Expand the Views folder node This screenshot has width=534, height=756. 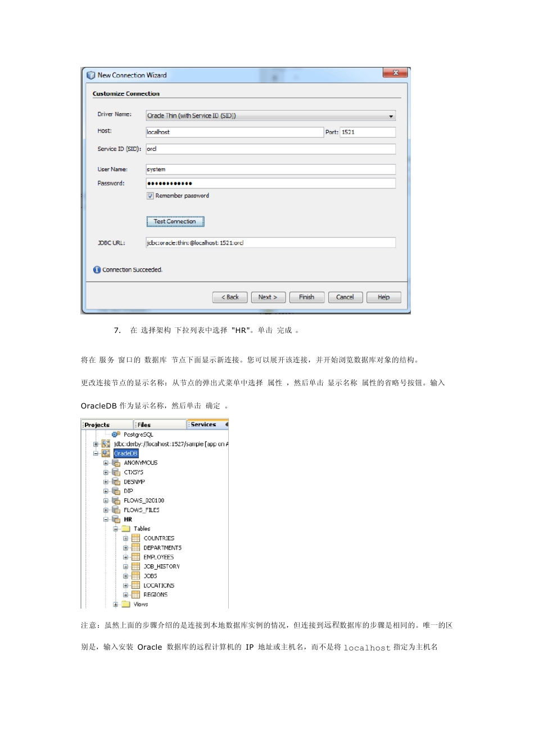[115, 605]
